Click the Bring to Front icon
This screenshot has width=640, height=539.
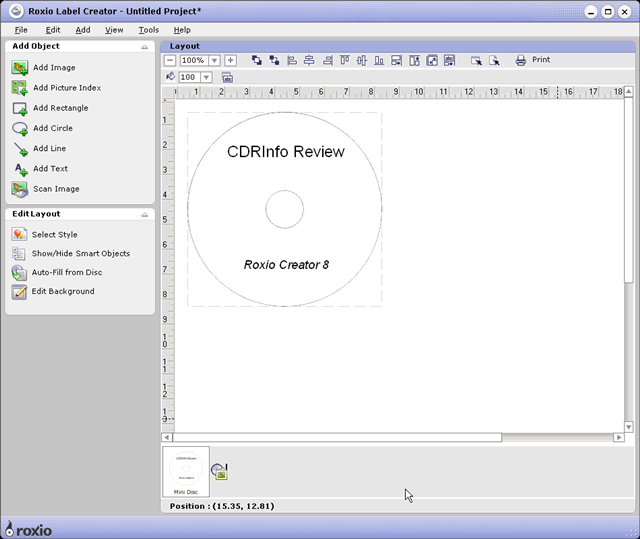coord(257,60)
